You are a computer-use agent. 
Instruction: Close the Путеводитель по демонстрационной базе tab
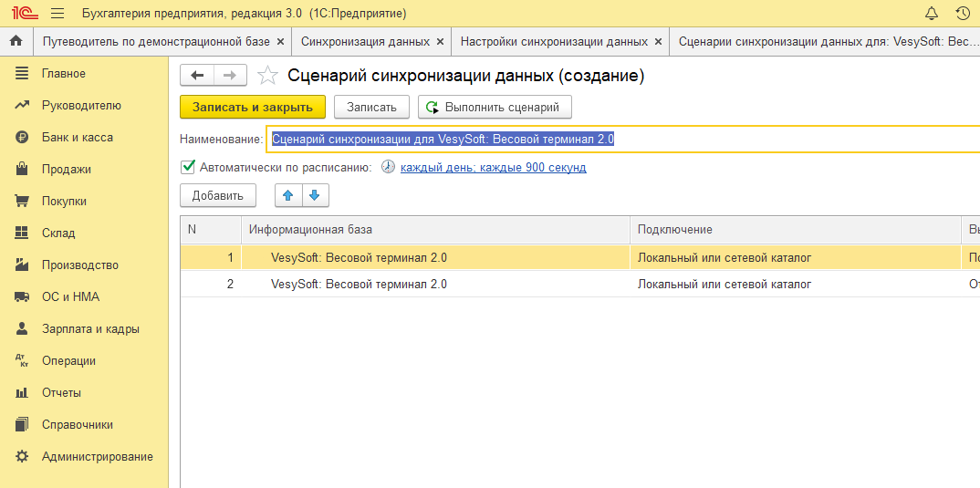pyautogui.click(x=280, y=42)
